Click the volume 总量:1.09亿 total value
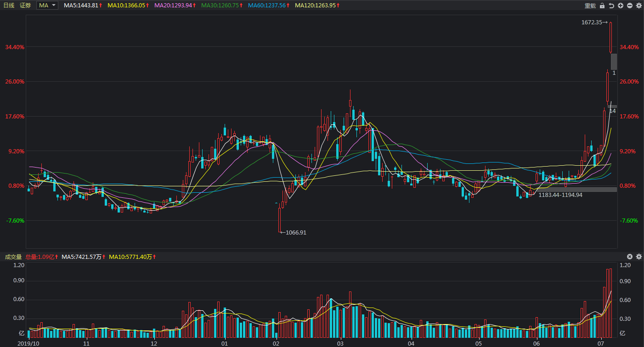644x347 pixels. point(40,257)
